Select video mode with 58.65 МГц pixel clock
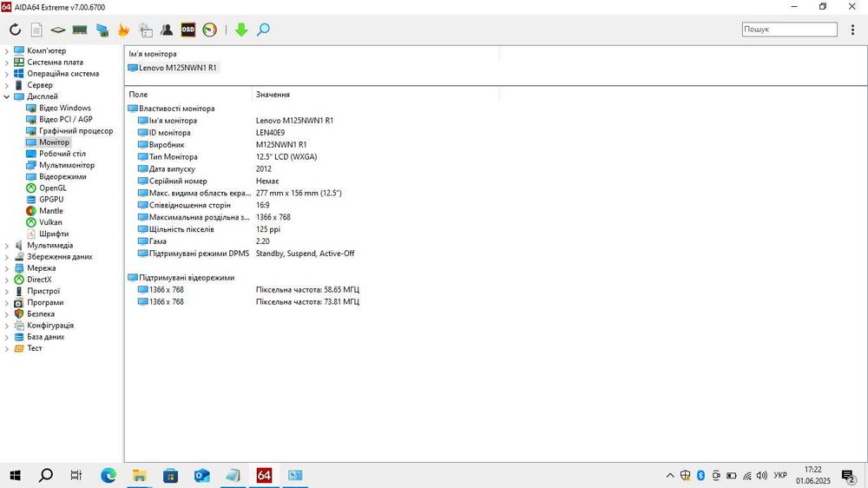This screenshot has height=488, width=868. [x=248, y=290]
